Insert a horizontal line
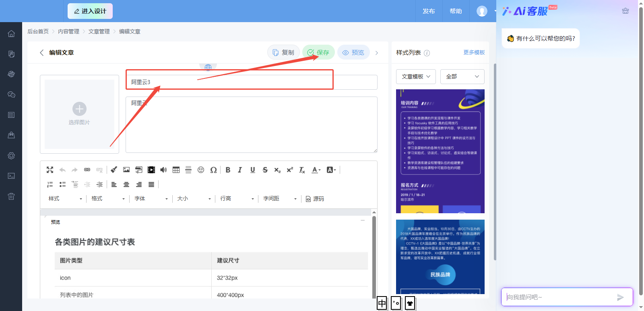This screenshot has height=311, width=644. click(188, 170)
